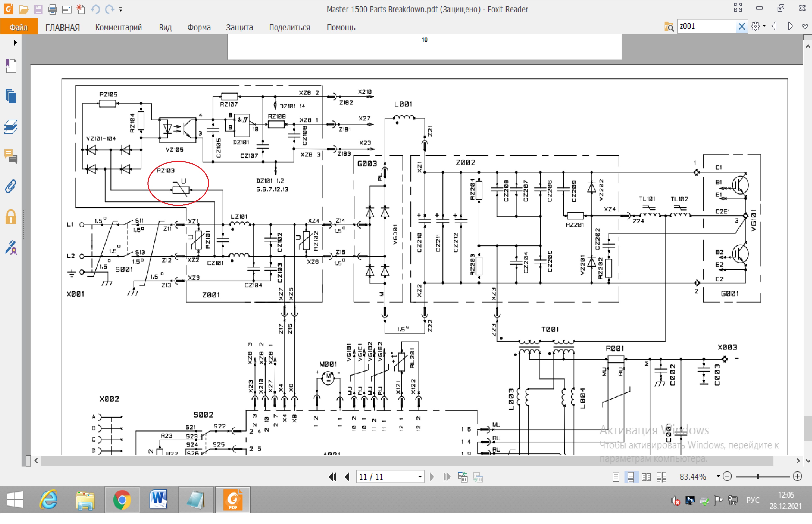
Task: Jump to the first page
Action: pyautogui.click(x=332, y=477)
